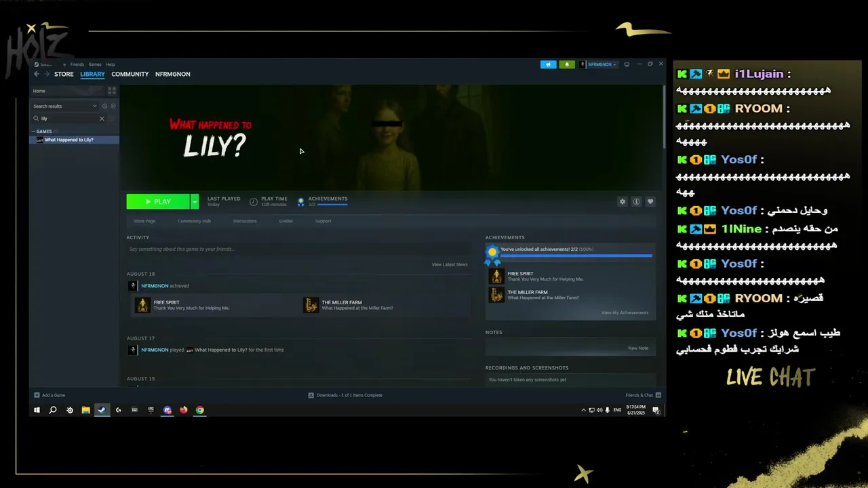Open Google Chrome from the taskbar

(x=200, y=410)
